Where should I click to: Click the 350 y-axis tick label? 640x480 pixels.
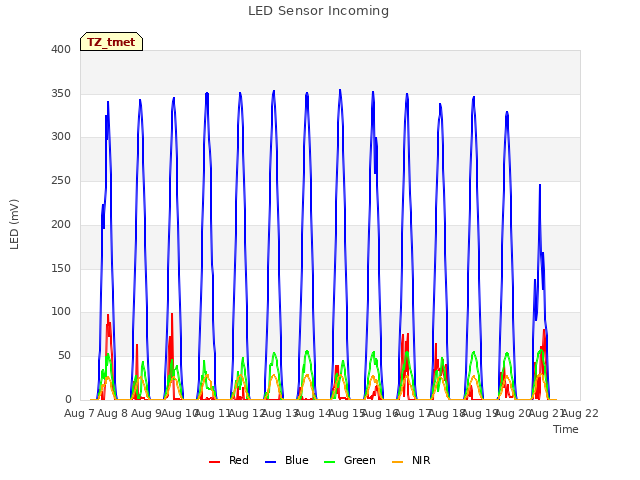61,93
